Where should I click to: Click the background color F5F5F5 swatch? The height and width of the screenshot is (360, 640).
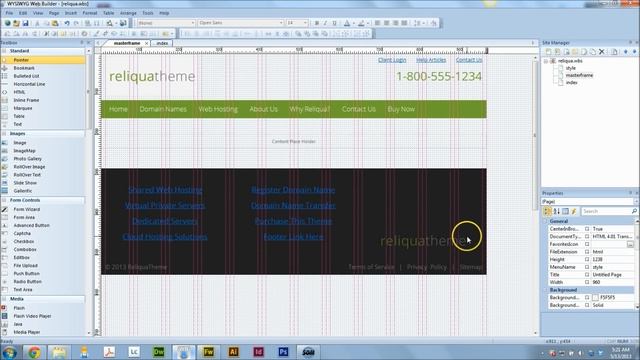pos(595,298)
